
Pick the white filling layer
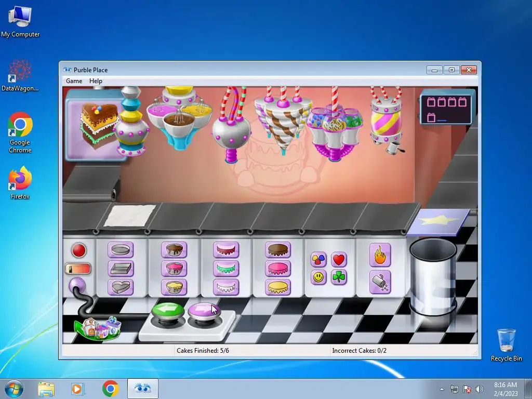tap(226, 287)
